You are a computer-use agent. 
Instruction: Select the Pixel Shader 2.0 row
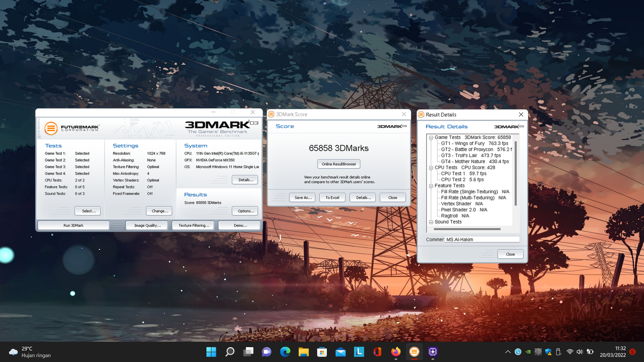[464, 210]
